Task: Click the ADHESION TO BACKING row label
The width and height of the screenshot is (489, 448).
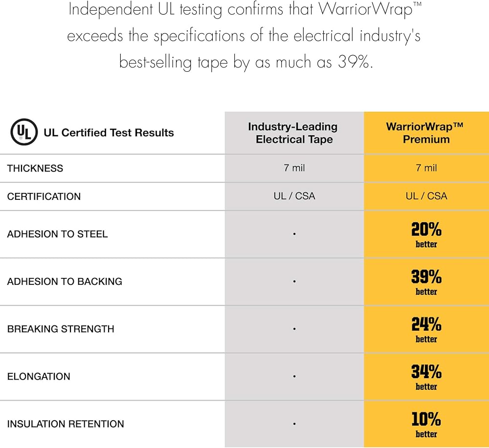Action: tap(65, 281)
